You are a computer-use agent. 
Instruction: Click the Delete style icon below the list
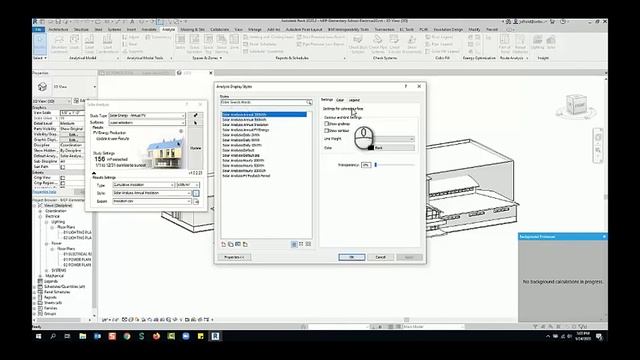[245, 244]
